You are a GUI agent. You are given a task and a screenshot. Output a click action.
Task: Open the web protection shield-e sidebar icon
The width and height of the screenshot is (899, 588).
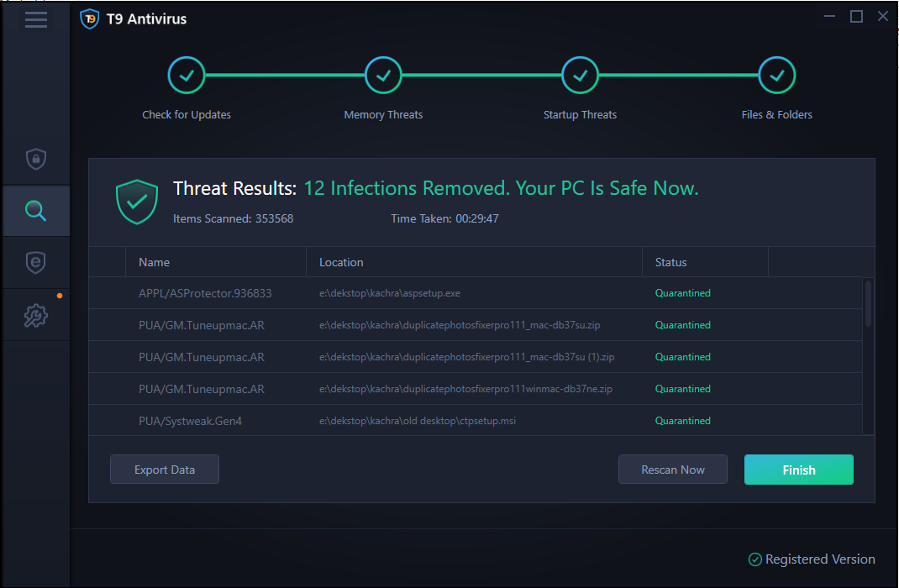point(36,262)
